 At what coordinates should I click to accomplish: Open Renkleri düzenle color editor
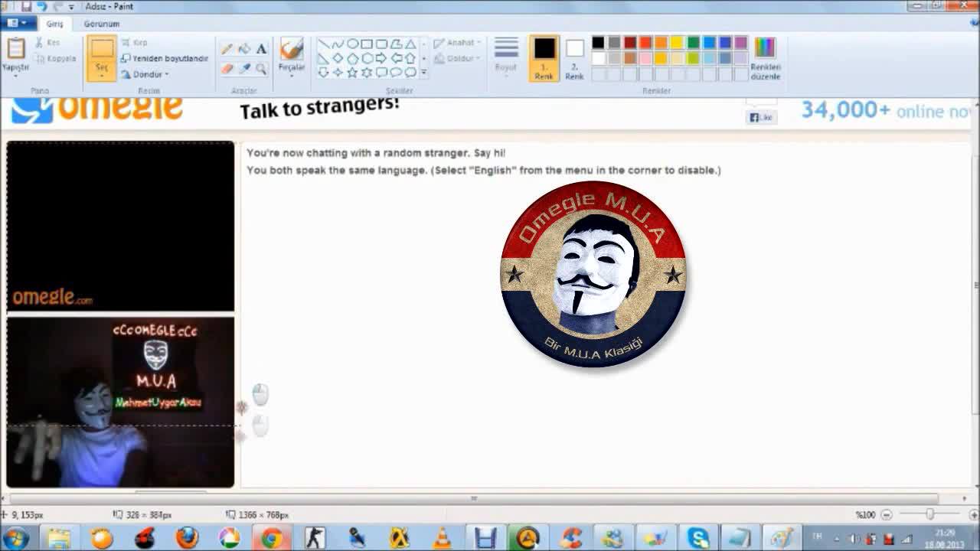click(x=765, y=58)
